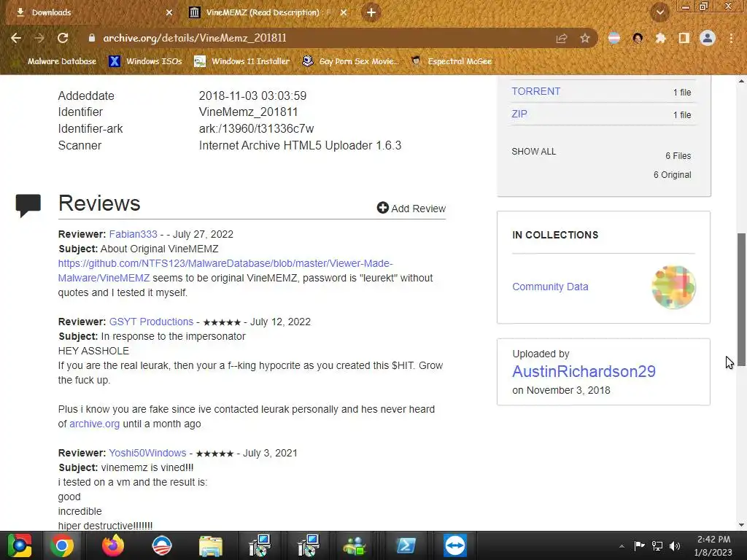
Task: Open Chrome's three-dot menu
Action: tap(731, 38)
